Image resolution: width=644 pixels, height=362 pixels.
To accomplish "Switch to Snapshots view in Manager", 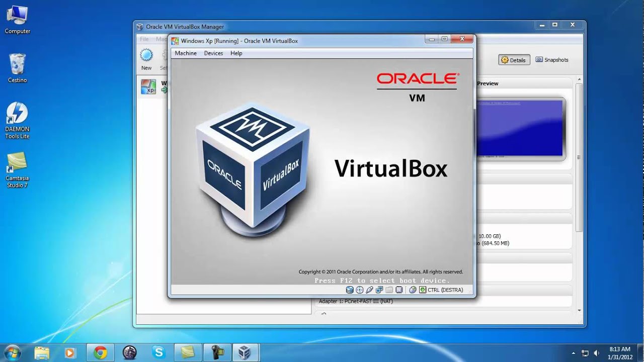I will tap(552, 60).
